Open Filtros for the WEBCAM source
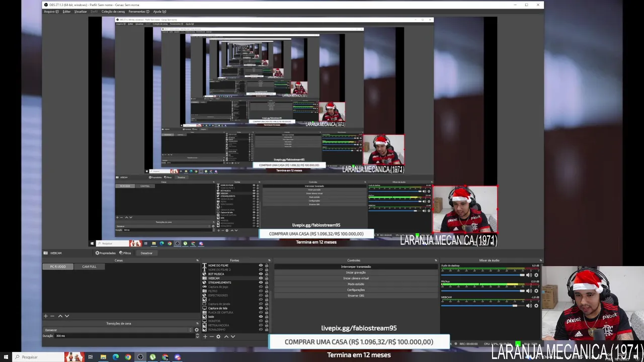This screenshot has height=362, width=644. click(126, 253)
